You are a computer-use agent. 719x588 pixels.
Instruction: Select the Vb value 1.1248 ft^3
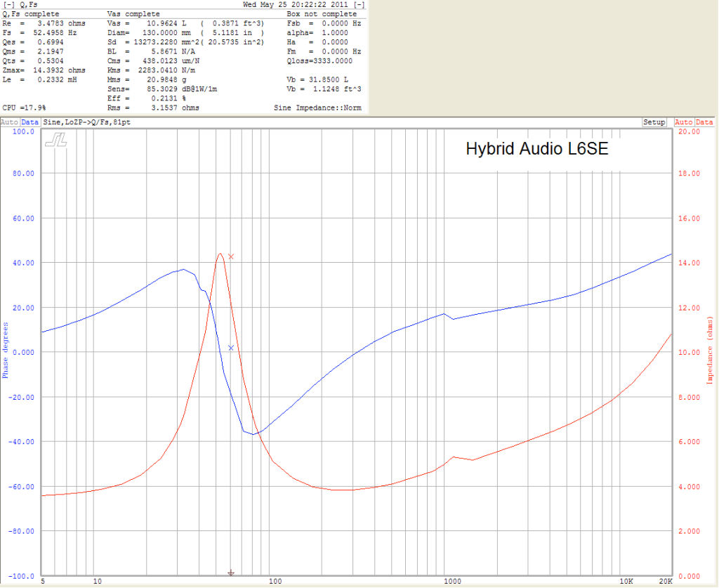coord(337,89)
